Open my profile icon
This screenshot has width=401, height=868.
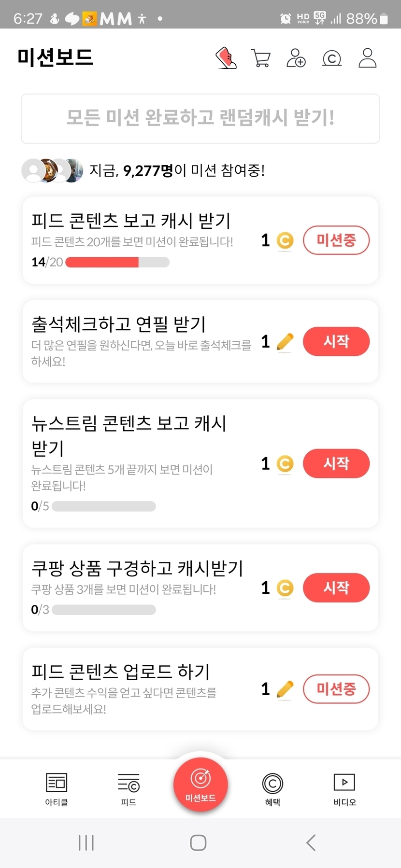tap(367, 58)
